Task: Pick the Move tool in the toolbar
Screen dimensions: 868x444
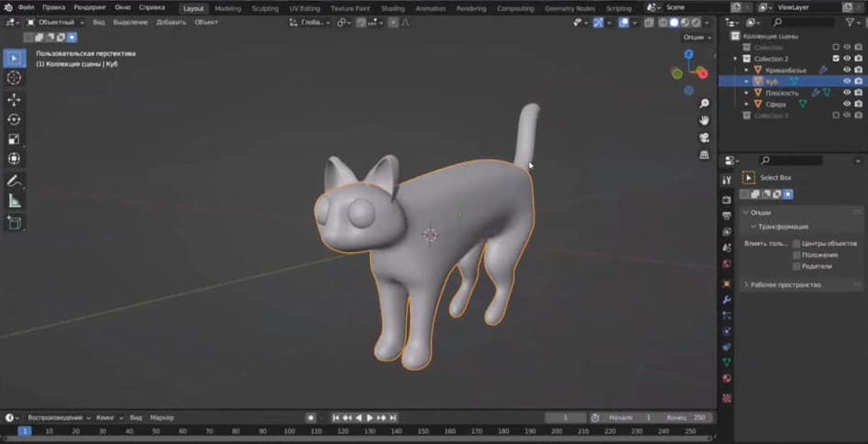Action: (15, 100)
